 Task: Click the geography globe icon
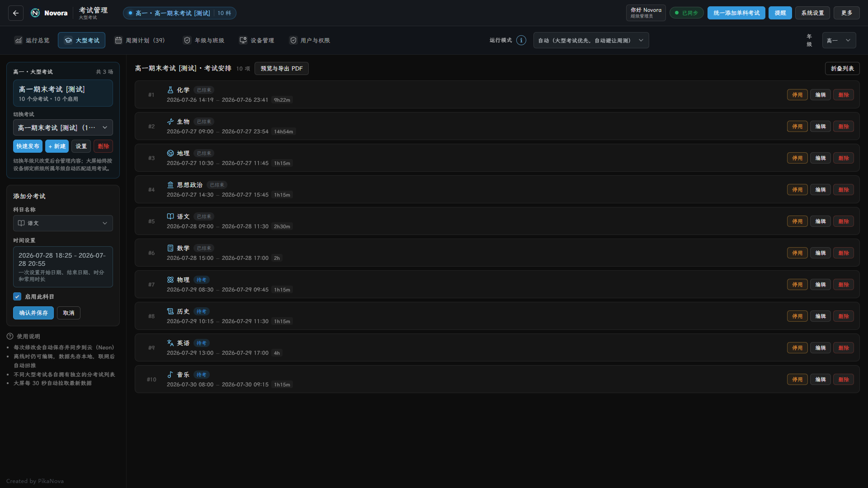[170, 153]
